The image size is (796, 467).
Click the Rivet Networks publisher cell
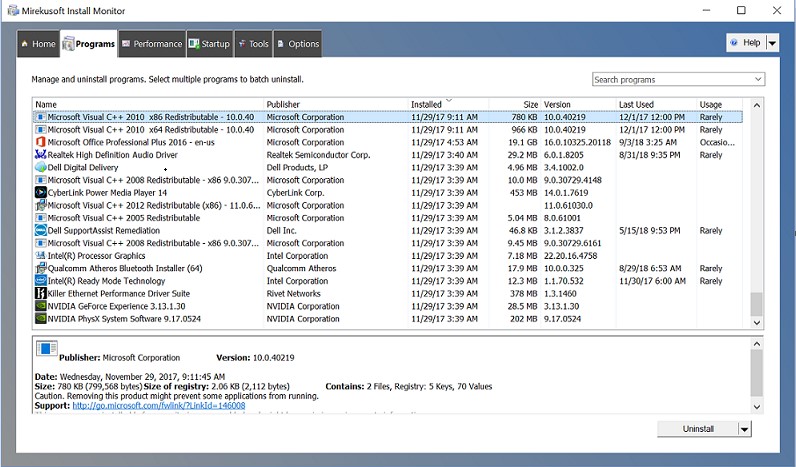coord(293,293)
